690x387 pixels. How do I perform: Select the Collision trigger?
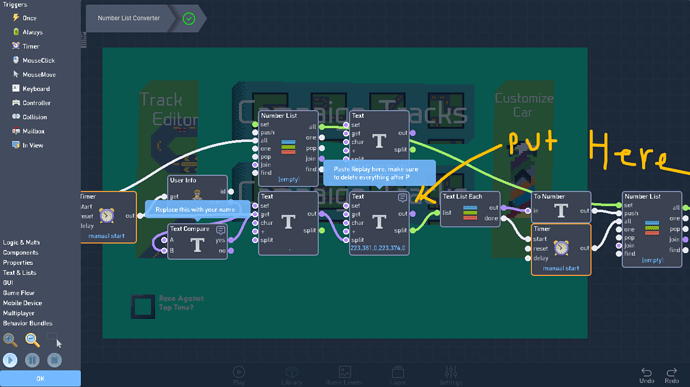29,117
